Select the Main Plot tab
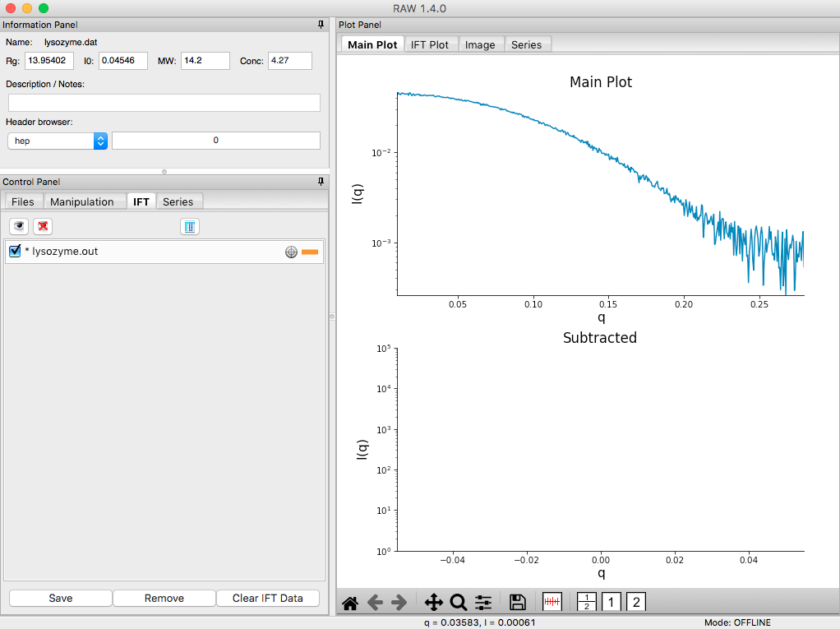Image resolution: width=840 pixels, height=629 pixels. tap(372, 44)
